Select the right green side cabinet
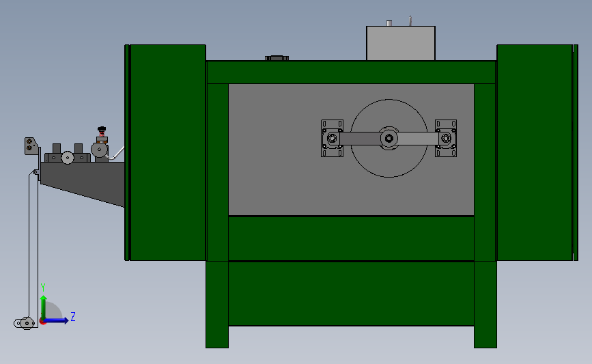This screenshot has height=364, width=592. [x=535, y=152]
